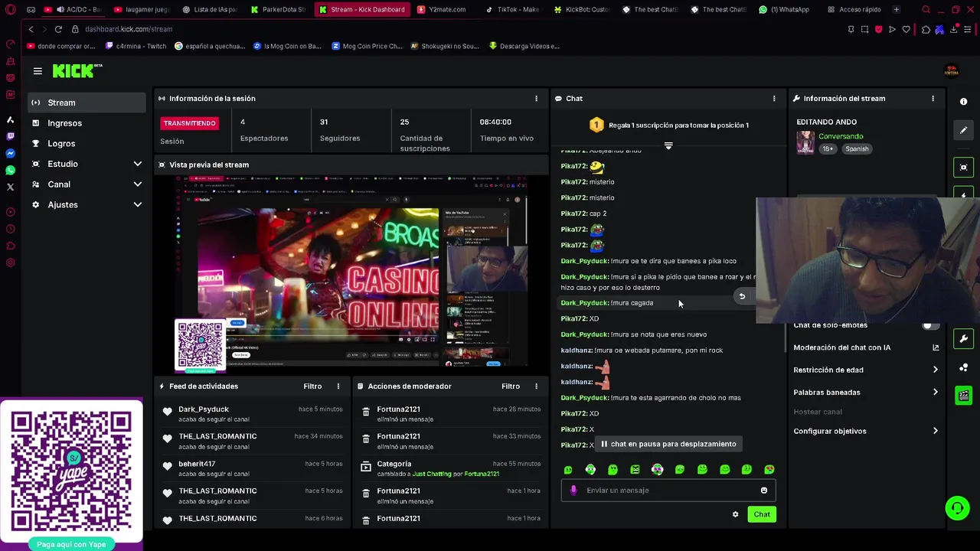Switch to ParkerDota browser tab
The image size is (980, 551).
[x=277, y=10]
